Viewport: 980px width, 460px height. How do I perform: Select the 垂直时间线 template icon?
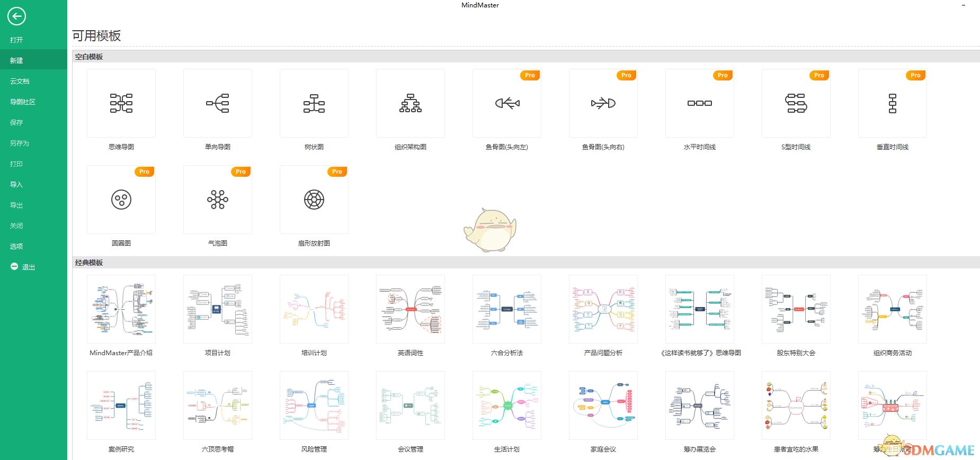(893, 103)
